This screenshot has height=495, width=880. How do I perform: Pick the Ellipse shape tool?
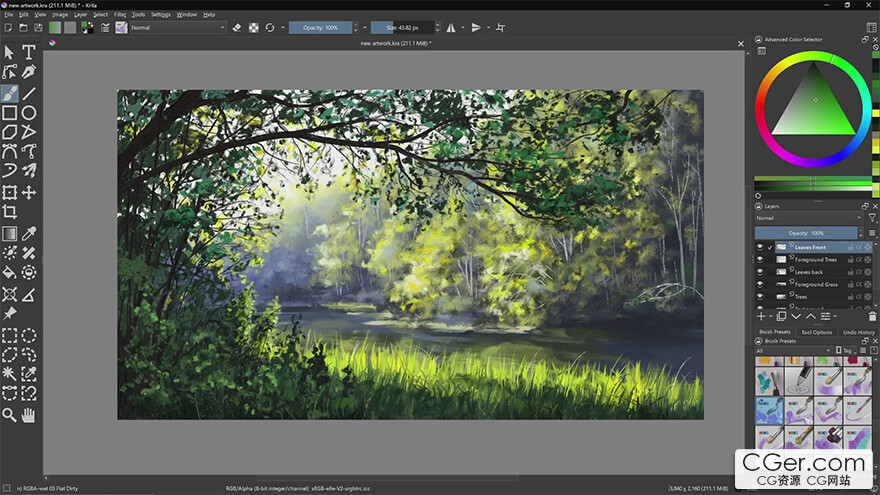pos(29,113)
